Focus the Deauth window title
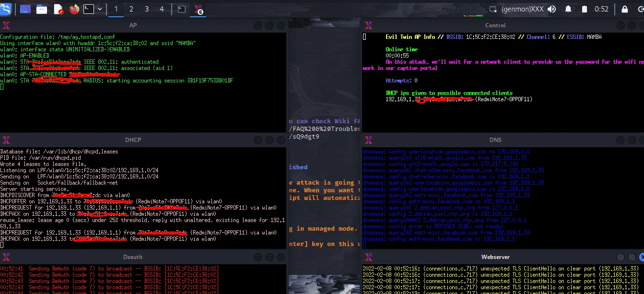The height and width of the screenshot is (294, 644). pos(133,257)
